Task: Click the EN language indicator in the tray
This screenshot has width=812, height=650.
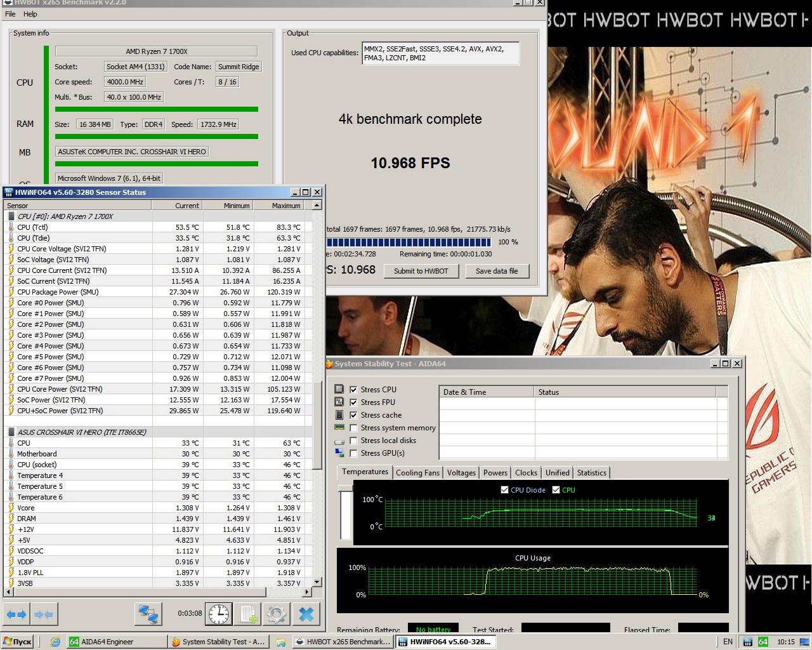Action: tap(728, 642)
